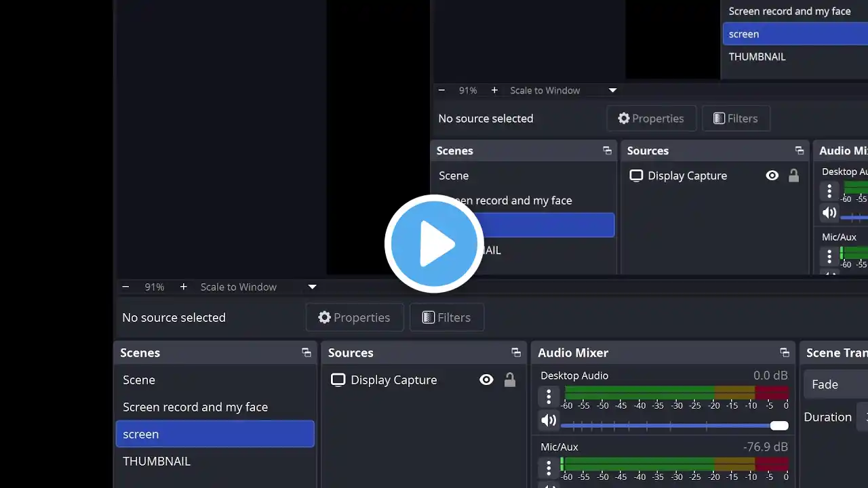Undock the Sources panel in main OBS window
Viewport: 868px width, 488px height.
click(x=516, y=352)
